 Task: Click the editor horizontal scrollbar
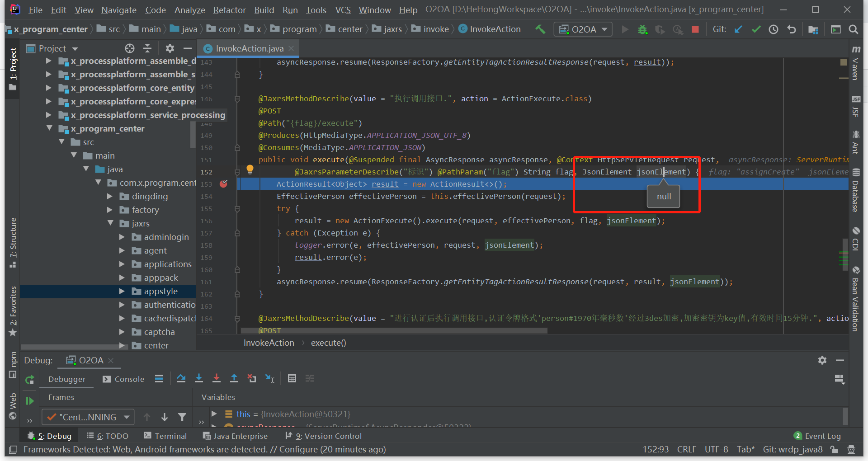[x=393, y=331]
